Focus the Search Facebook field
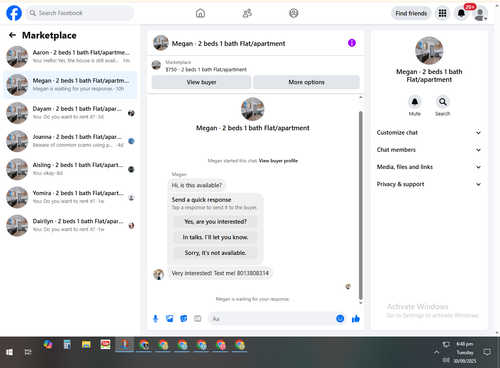This screenshot has height=368, width=500. 80,13
